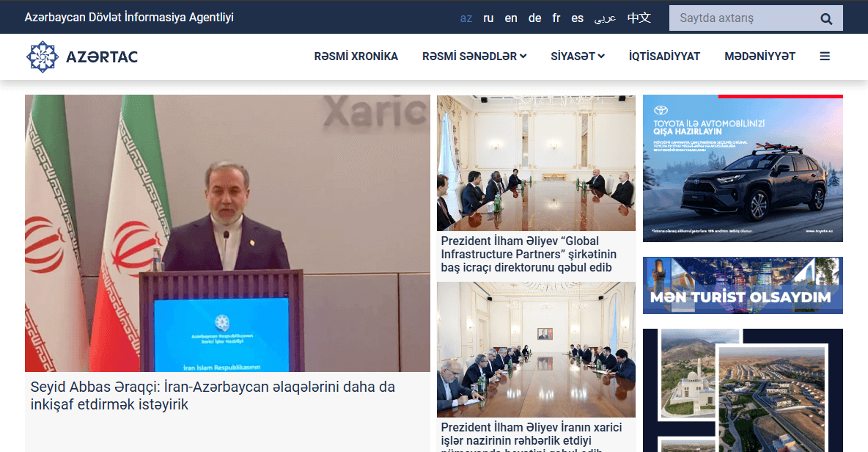Open the RƏSMİ XRONİKA section
868x452 pixels.
(x=356, y=56)
